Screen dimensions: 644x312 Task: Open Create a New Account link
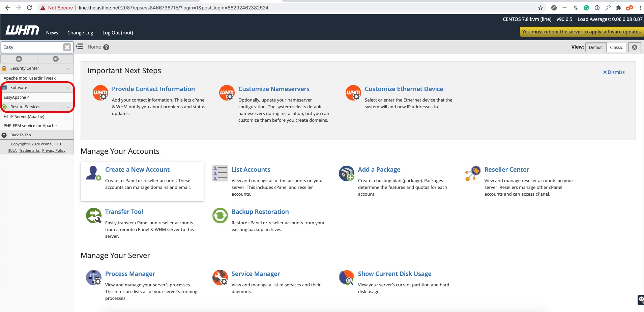(x=137, y=170)
